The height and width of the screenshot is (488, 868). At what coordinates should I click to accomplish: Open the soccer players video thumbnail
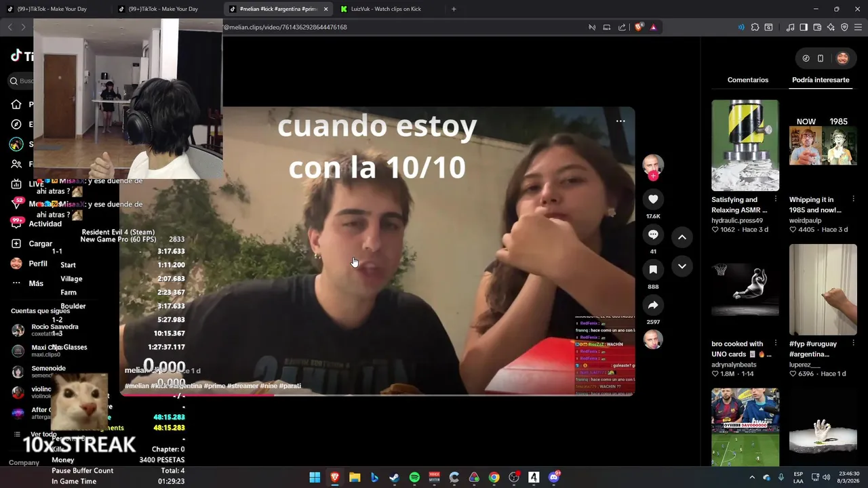pos(745,427)
